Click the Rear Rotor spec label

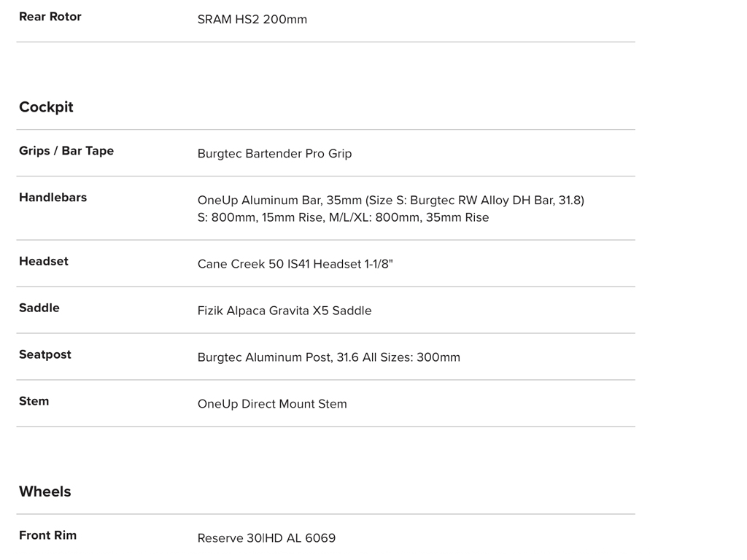click(50, 17)
